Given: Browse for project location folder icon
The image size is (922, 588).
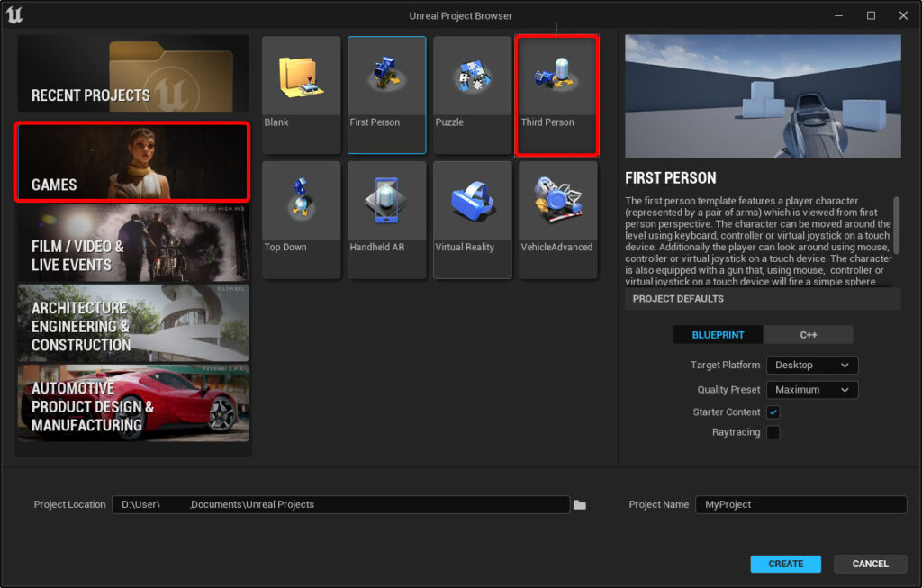Looking at the screenshot, I should click(580, 504).
